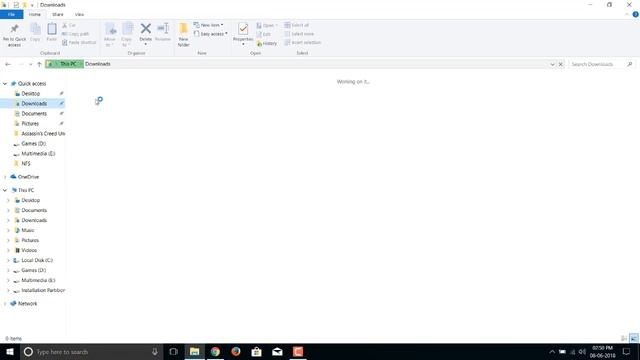
Task: Click Downloads in address breadcrumb
Action: pyautogui.click(x=98, y=64)
